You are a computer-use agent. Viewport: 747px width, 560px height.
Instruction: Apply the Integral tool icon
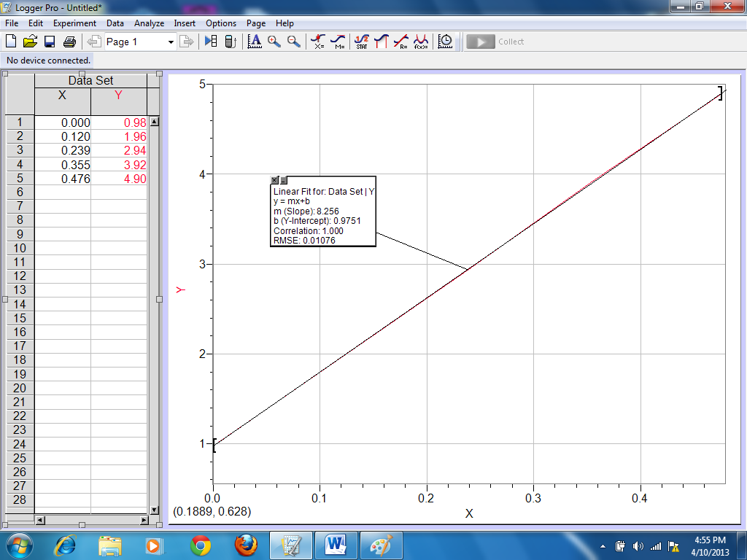381,42
